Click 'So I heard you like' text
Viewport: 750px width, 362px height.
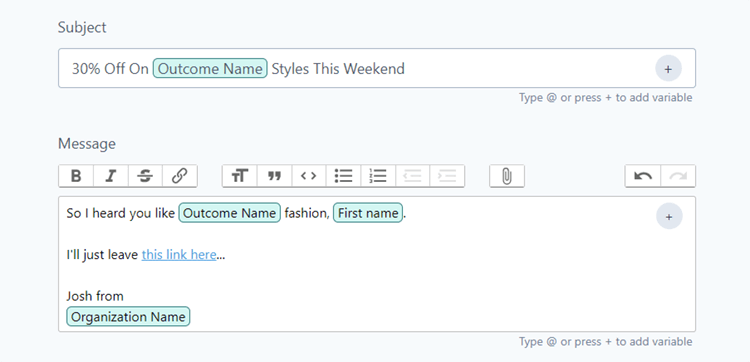coord(121,213)
